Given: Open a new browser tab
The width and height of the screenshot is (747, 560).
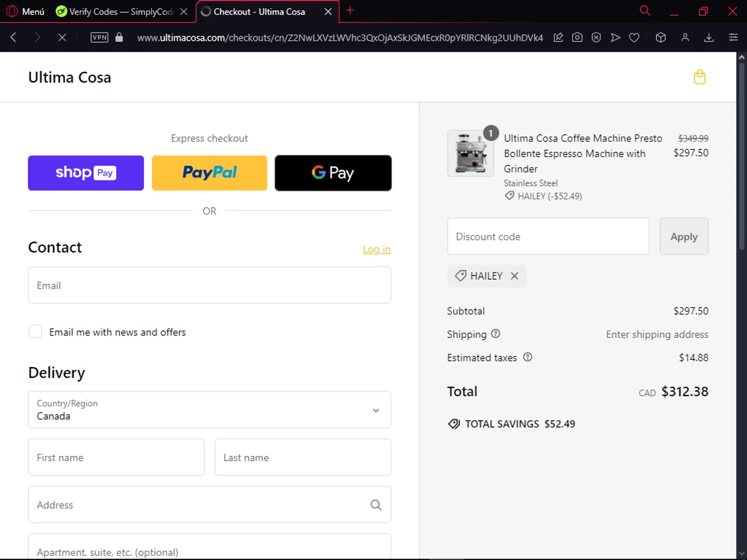Looking at the screenshot, I should [x=350, y=10].
